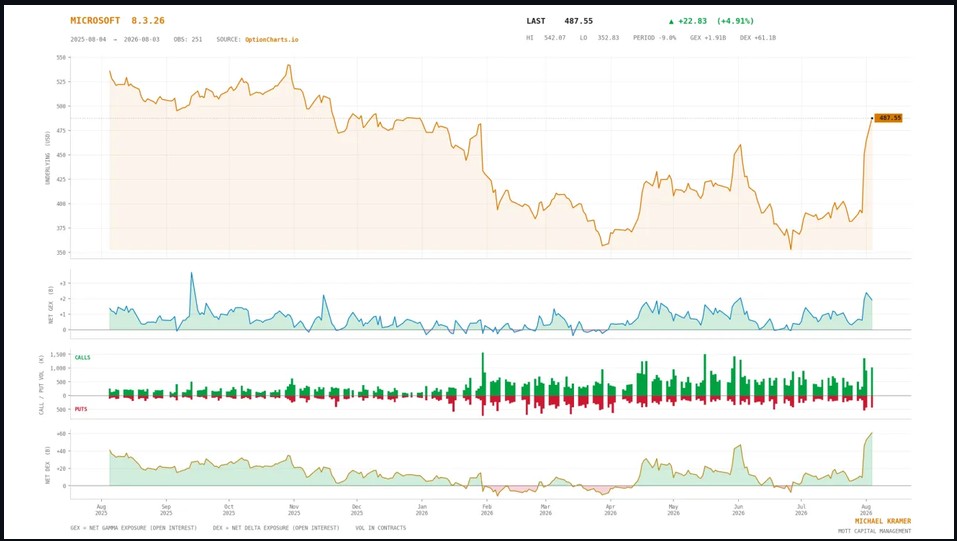Click the "Oct 2025" x-axis label
The height and width of the screenshot is (541, 957).
tap(229, 510)
